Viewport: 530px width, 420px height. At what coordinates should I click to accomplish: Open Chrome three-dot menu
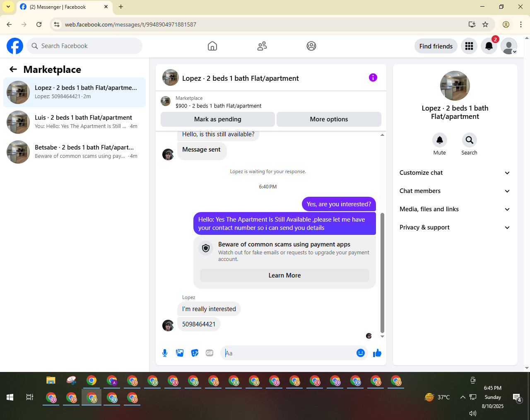[521, 24]
